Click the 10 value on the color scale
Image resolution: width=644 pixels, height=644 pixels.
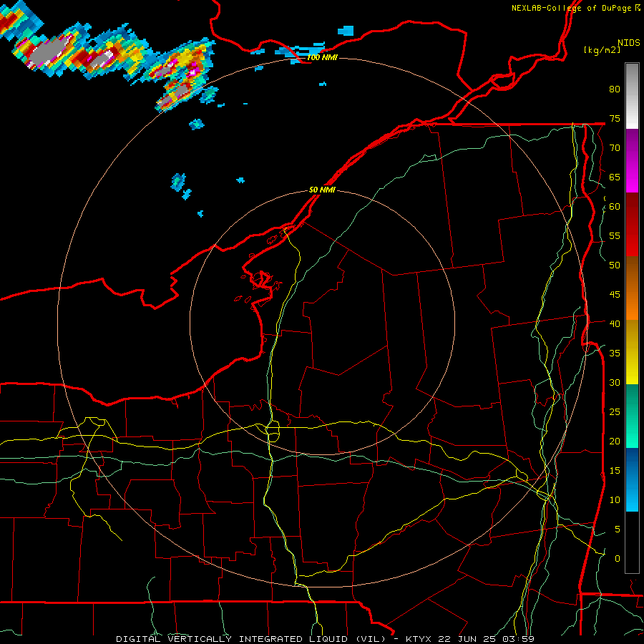[615, 500]
